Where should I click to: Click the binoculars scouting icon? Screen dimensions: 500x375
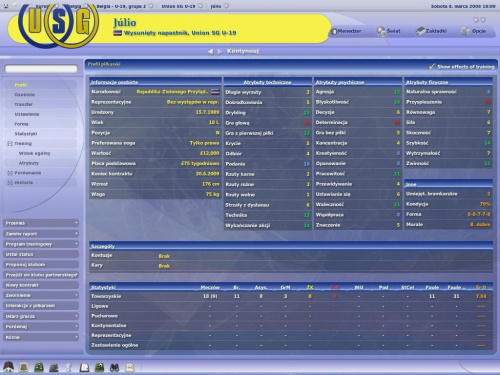point(114,367)
